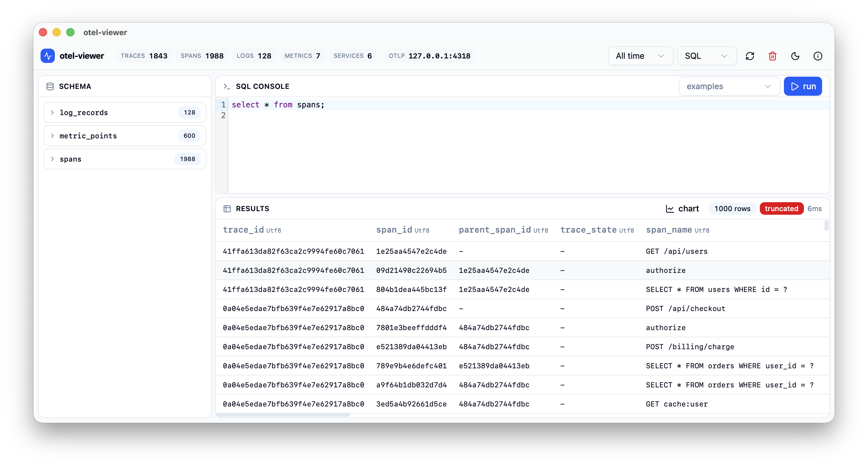Click the span_name column header
The width and height of the screenshot is (868, 467).
tap(677, 230)
